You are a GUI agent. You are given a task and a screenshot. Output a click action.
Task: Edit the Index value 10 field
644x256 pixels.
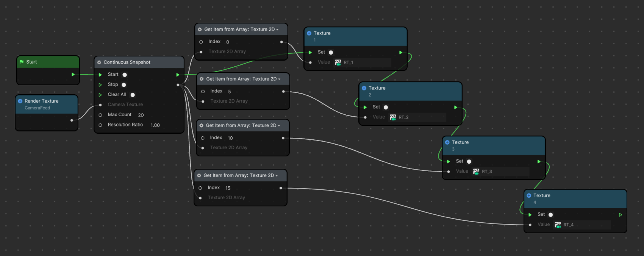[x=230, y=138]
